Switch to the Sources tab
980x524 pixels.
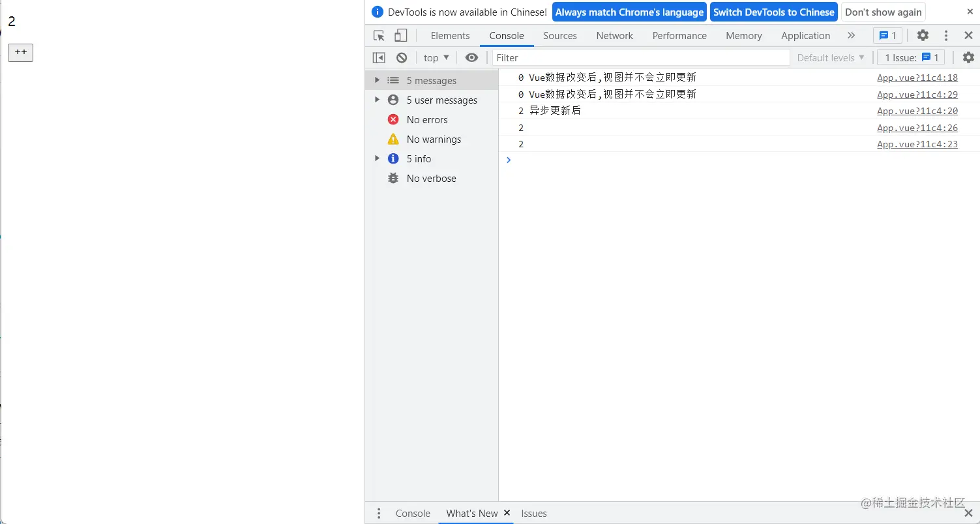pos(560,36)
